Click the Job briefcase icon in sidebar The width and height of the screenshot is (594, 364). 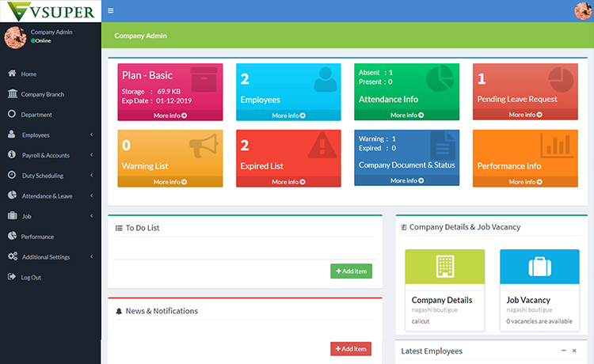pyautogui.click(x=12, y=216)
